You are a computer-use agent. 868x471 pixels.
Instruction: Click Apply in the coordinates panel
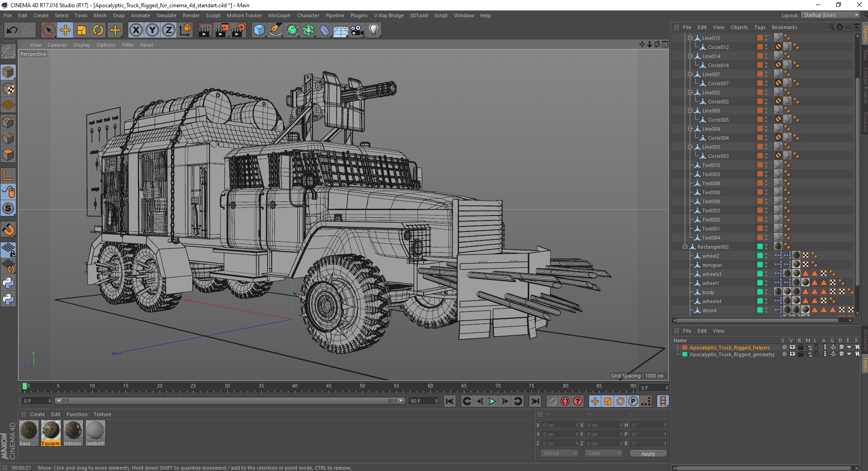tap(648, 453)
